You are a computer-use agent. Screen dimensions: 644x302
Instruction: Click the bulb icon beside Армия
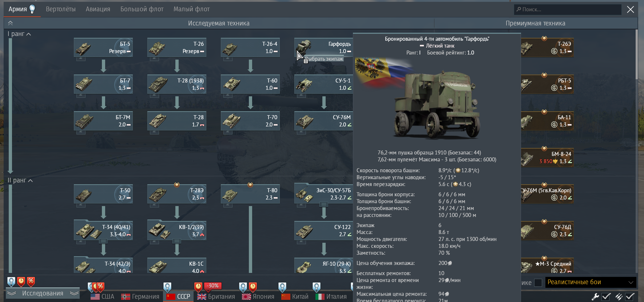pos(32,9)
